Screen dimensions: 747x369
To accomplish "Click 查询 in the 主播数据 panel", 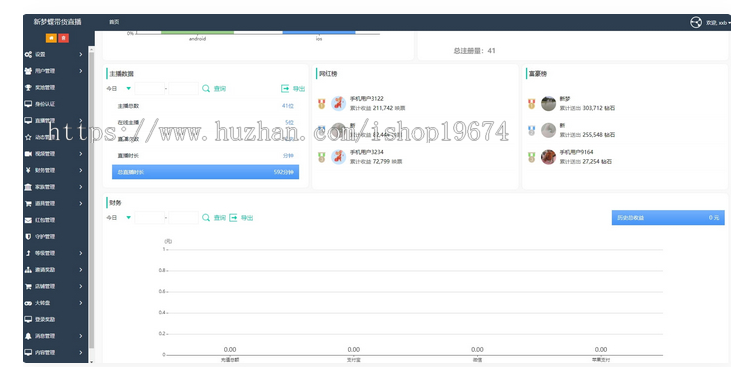I will point(220,89).
